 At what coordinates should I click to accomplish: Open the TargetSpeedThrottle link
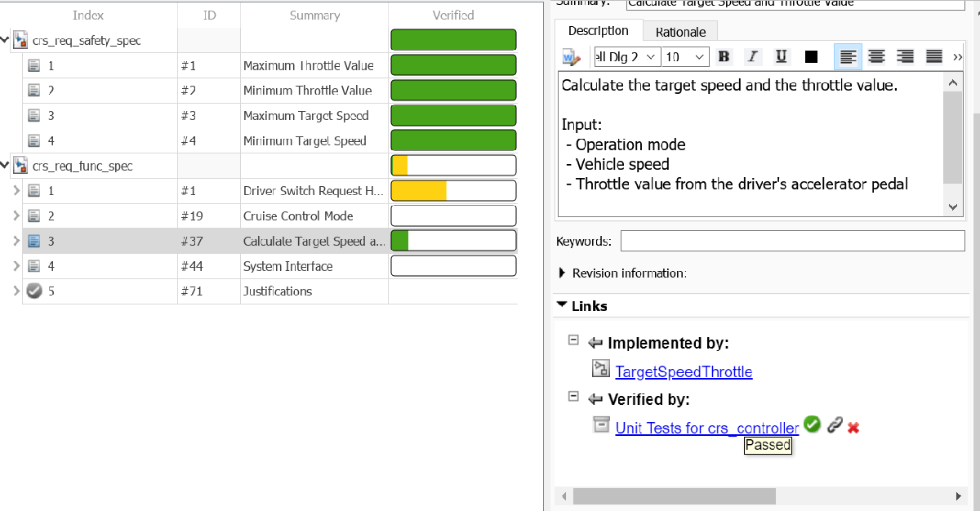684,371
